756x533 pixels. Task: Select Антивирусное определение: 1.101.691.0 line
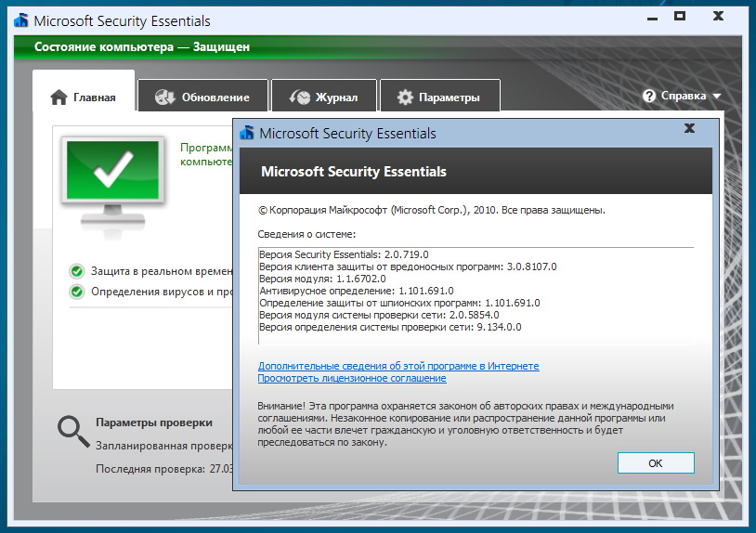[357, 291]
